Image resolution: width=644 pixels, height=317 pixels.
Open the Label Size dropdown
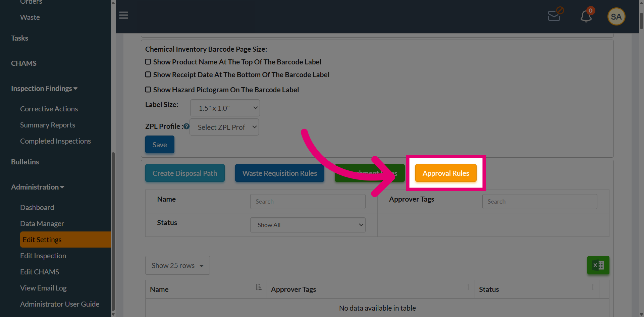[x=225, y=108]
